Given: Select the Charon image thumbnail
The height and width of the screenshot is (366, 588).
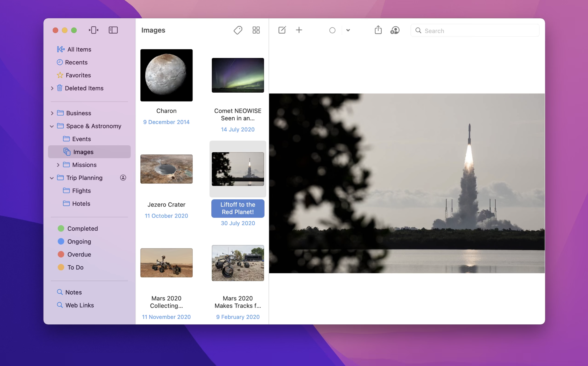Looking at the screenshot, I should [x=166, y=75].
